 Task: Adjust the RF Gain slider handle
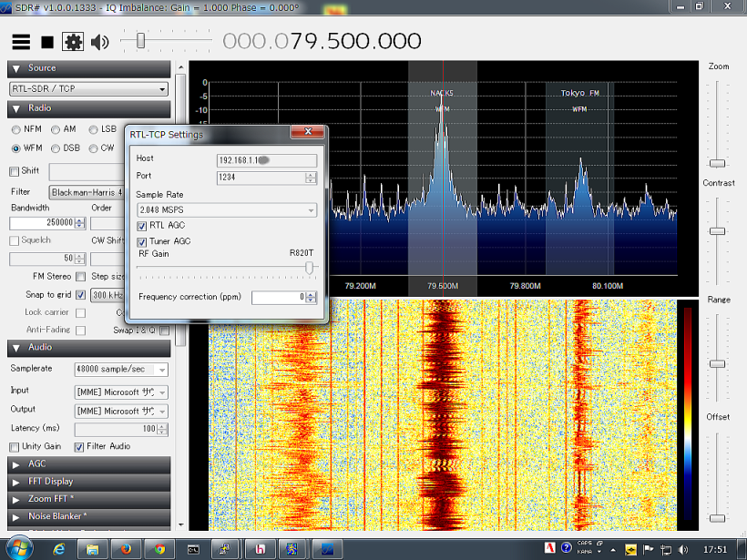(309, 268)
